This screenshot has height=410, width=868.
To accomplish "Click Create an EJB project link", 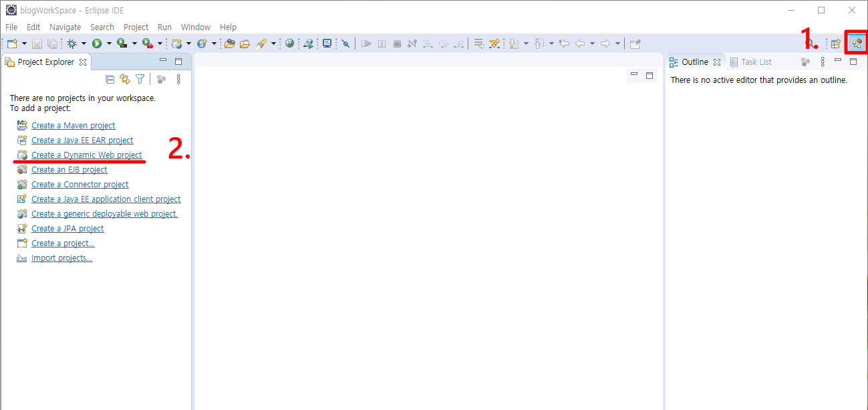I will tap(69, 169).
